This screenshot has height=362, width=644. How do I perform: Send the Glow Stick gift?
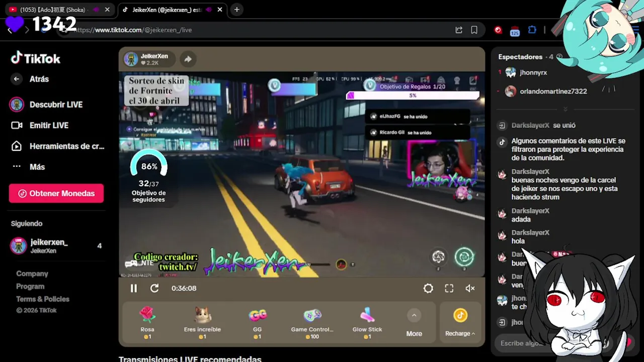367,323
